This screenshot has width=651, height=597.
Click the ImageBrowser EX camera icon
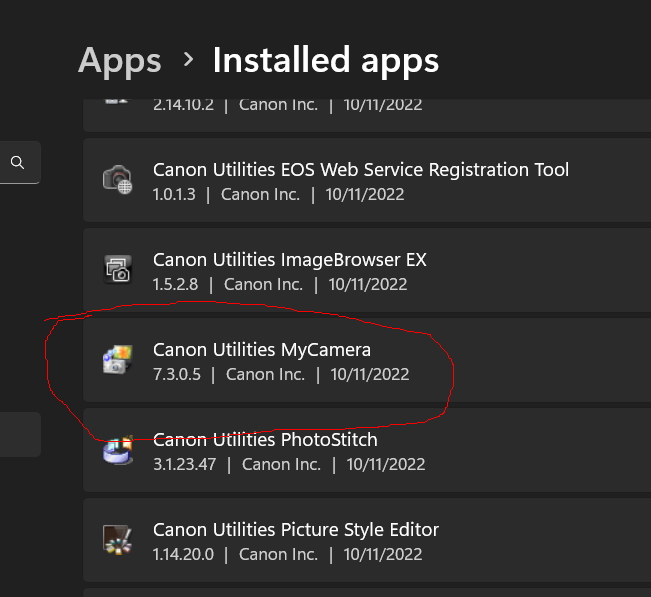pyautogui.click(x=117, y=270)
